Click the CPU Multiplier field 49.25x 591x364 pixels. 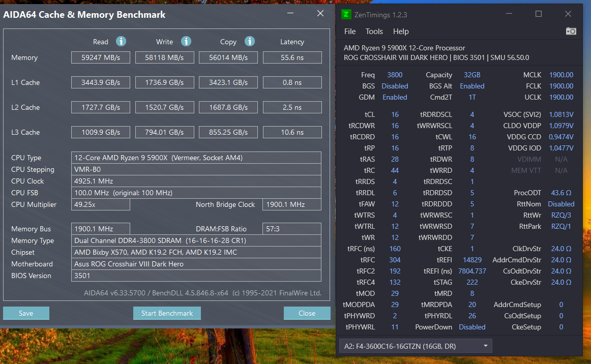(101, 204)
